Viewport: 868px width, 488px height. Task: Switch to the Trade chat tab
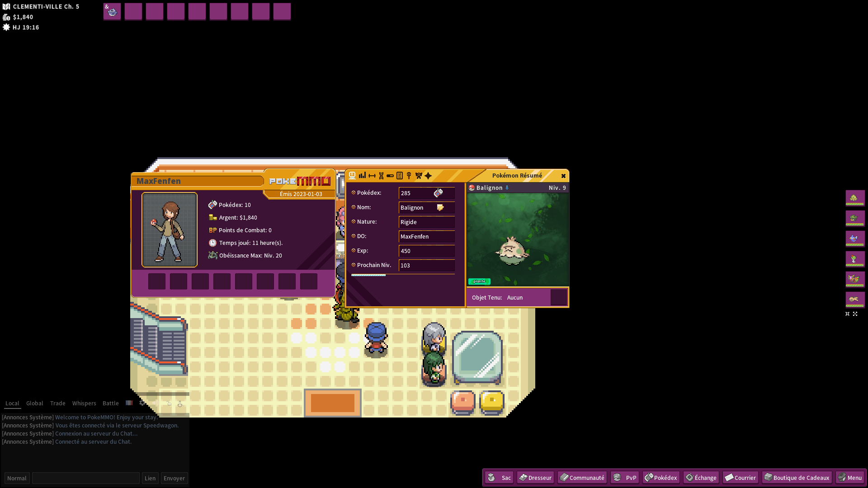[x=57, y=404]
